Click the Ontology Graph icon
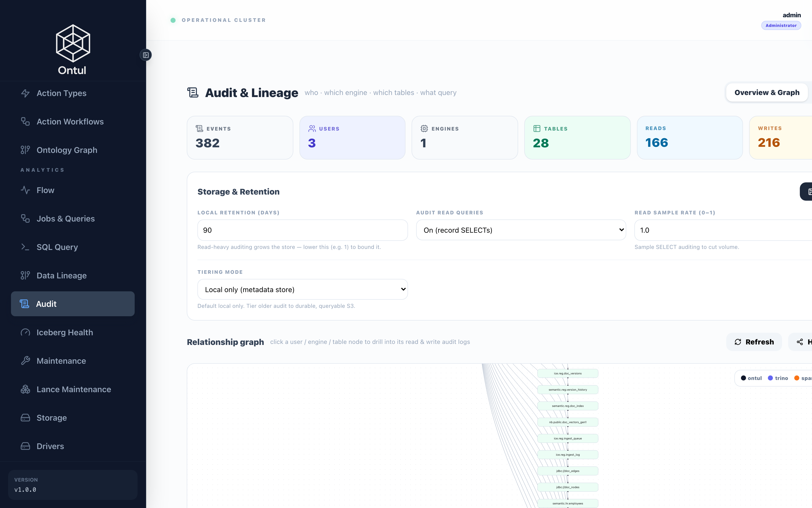 [x=25, y=150]
